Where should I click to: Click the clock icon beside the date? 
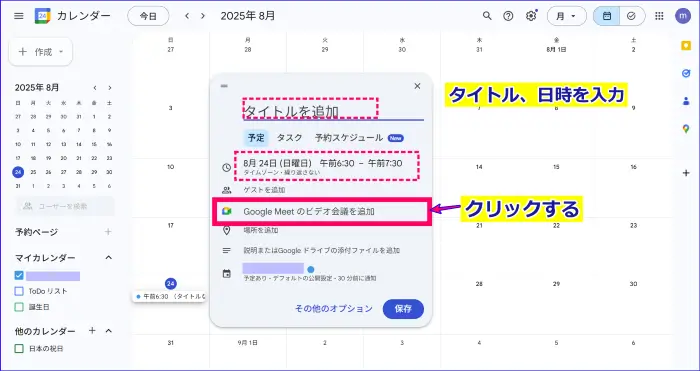click(x=227, y=167)
